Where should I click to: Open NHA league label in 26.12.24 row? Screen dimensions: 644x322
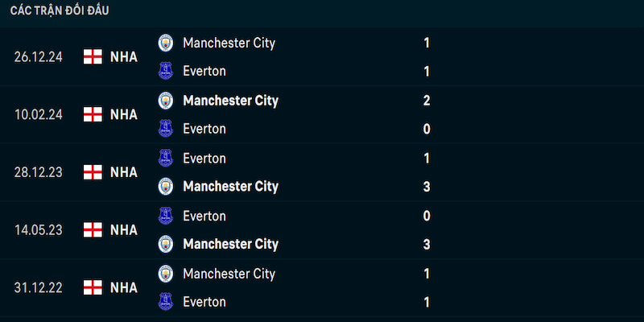[x=124, y=56]
